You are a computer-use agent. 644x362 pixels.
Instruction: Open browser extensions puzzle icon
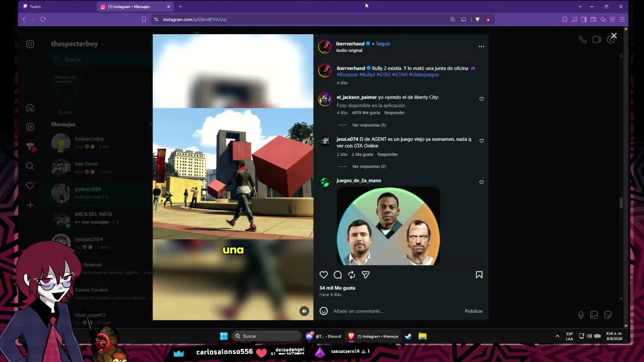(x=565, y=19)
